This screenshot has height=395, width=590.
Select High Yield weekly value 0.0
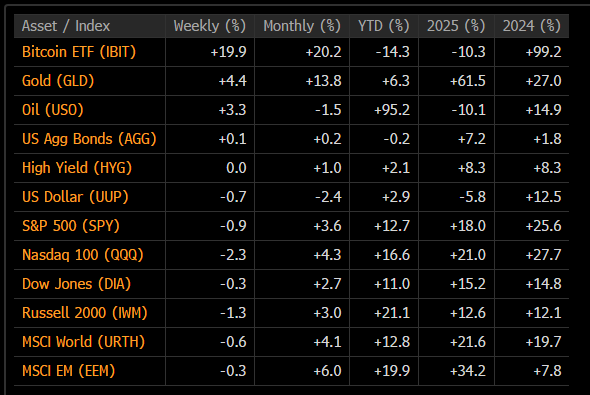coord(236,168)
